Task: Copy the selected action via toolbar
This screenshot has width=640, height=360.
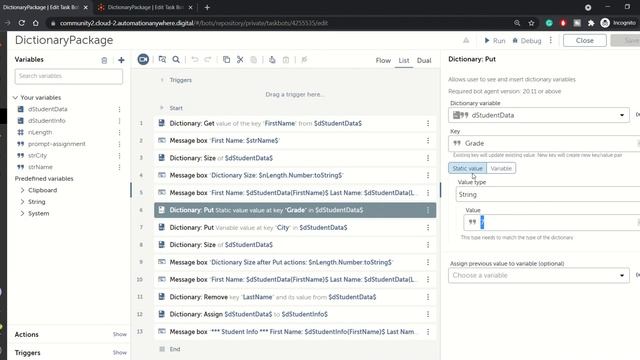Action: [x=226, y=60]
